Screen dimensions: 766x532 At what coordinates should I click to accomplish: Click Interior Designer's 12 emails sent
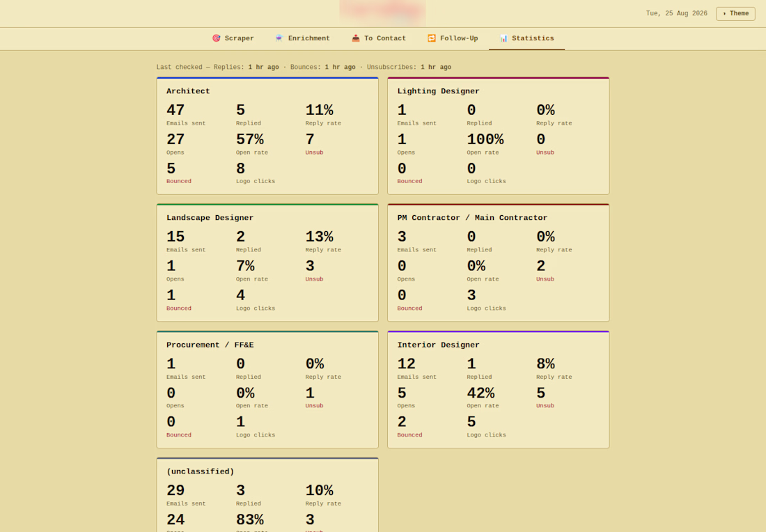click(407, 364)
